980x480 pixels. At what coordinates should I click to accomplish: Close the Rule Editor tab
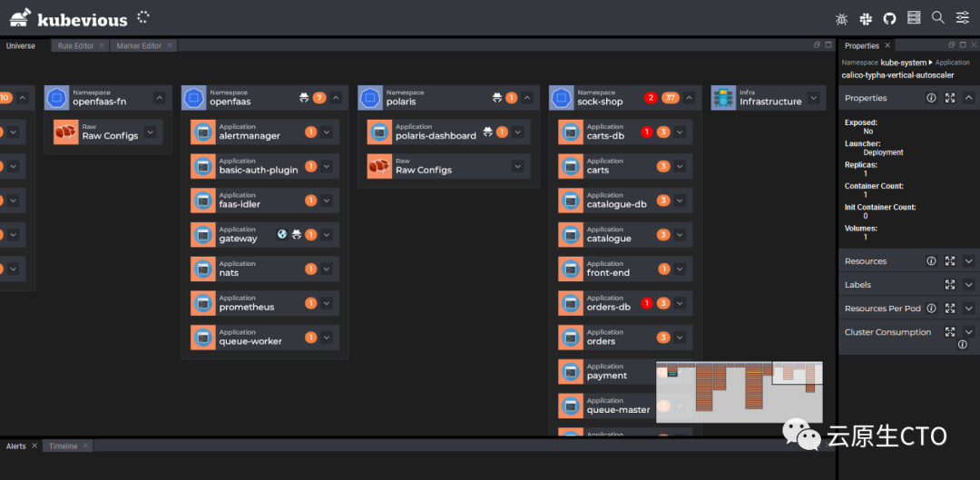102,45
